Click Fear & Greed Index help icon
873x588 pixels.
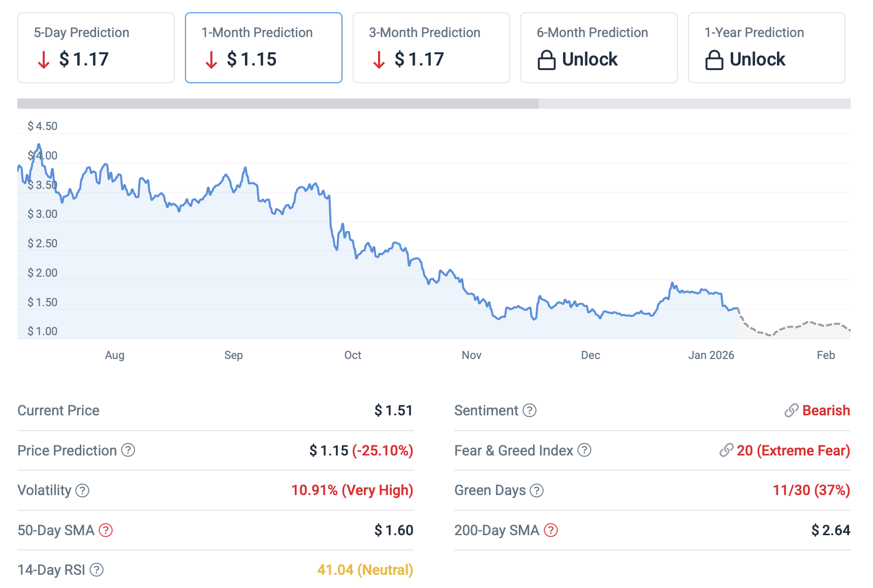coord(584,450)
